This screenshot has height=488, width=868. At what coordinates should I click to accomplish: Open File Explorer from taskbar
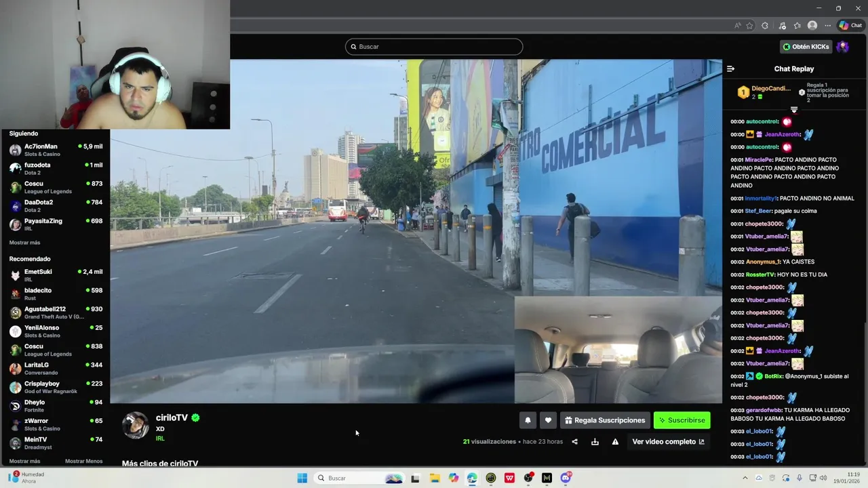click(x=435, y=478)
